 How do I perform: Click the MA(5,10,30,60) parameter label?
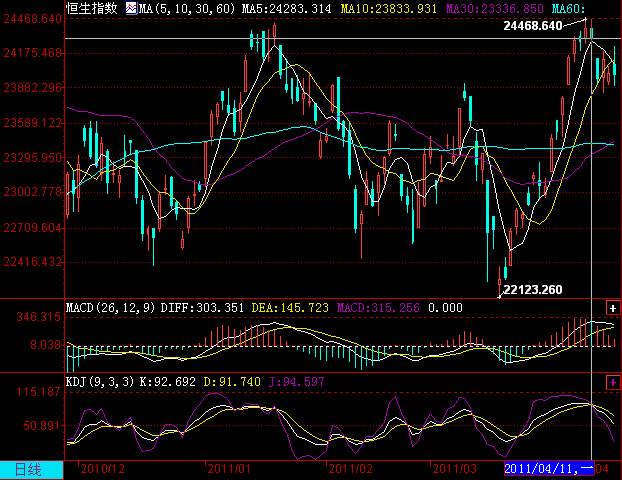(x=187, y=8)
